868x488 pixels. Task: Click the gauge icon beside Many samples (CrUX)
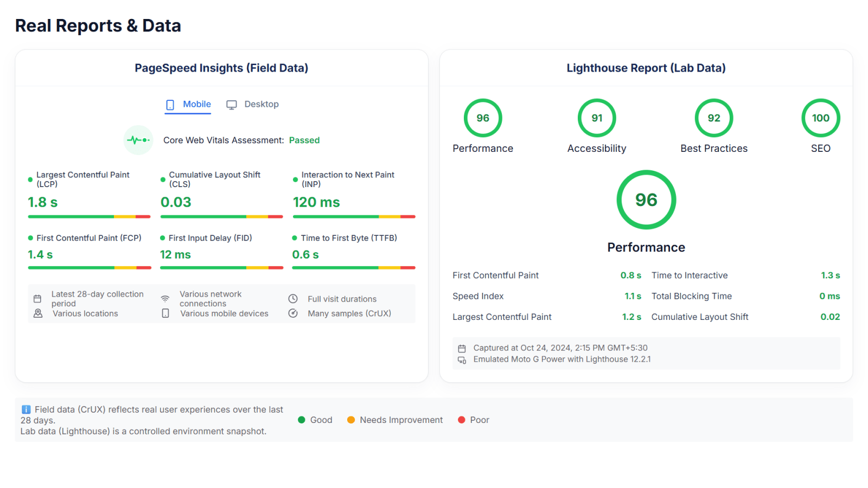pos(293,313)
